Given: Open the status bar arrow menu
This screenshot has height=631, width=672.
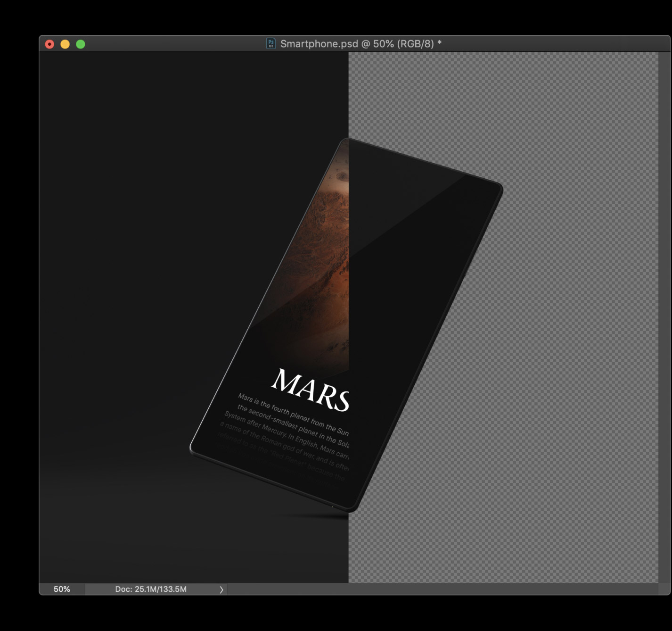Looking at the screenshot, I should 221,589.
